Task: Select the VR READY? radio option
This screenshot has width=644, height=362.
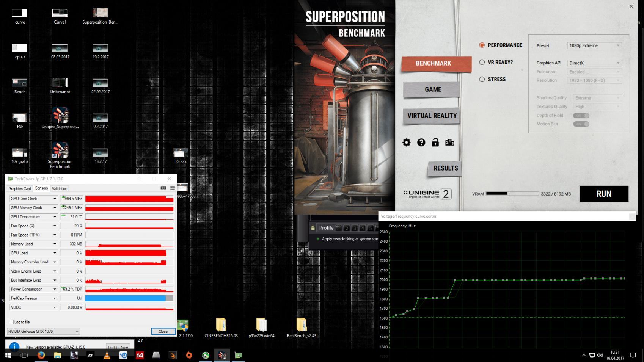Action: 482,62
